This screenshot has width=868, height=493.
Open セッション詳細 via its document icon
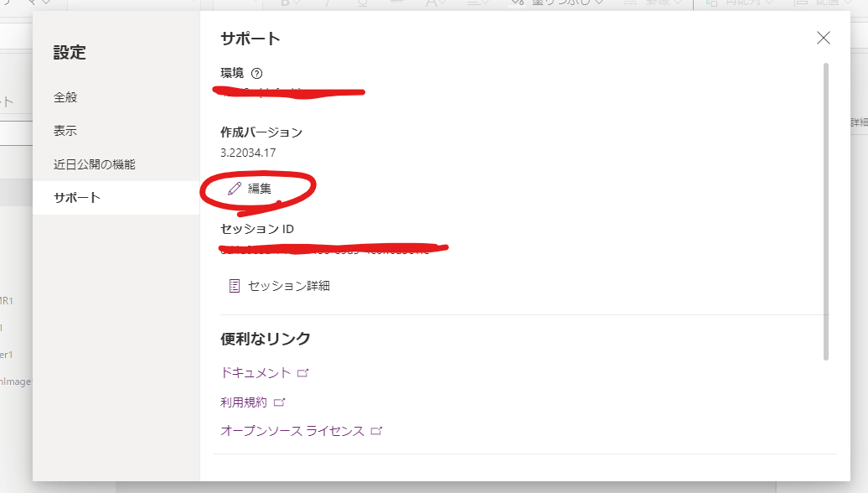click(x=235, y=286)
